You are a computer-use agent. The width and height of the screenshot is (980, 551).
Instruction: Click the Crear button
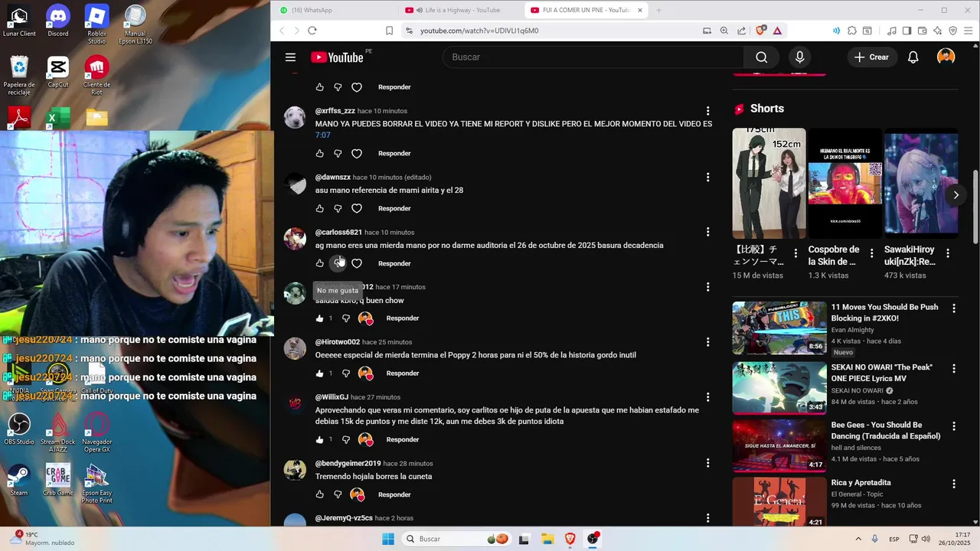click(x=872, y=57)
